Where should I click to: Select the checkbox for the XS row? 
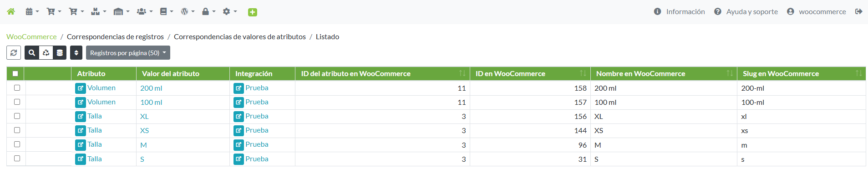click(x=17, y=130)
